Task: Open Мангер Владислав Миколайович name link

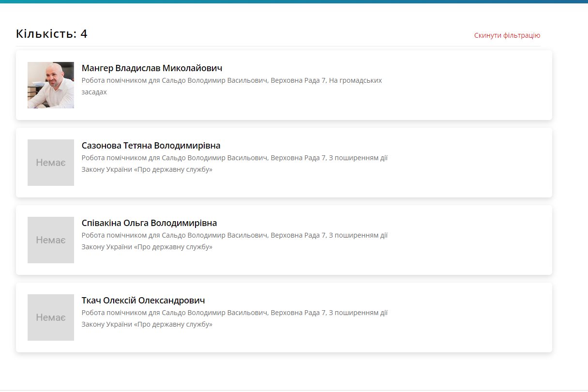Action: (x=152, y=68)
